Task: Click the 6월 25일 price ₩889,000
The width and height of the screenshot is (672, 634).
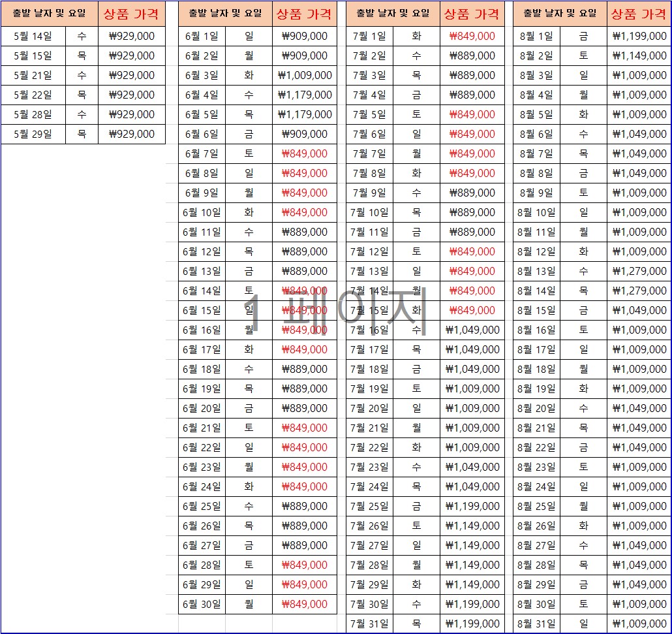Action: pos(305,506)
